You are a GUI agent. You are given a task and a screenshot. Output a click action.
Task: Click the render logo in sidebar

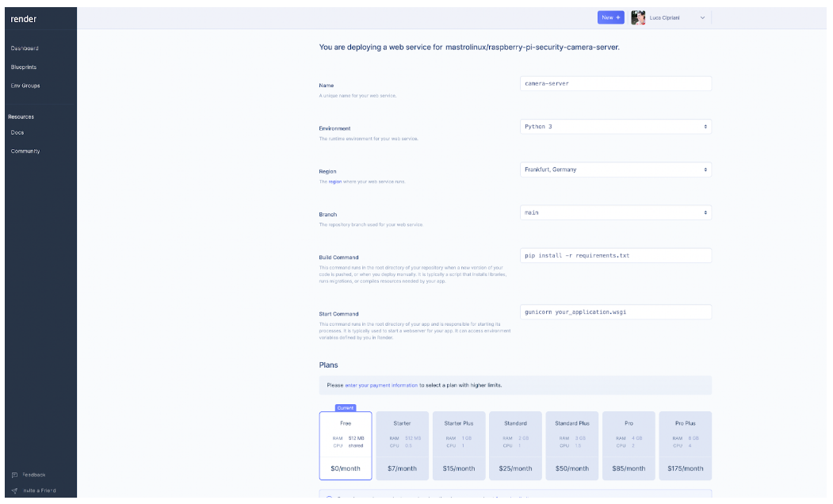point(24,19)
